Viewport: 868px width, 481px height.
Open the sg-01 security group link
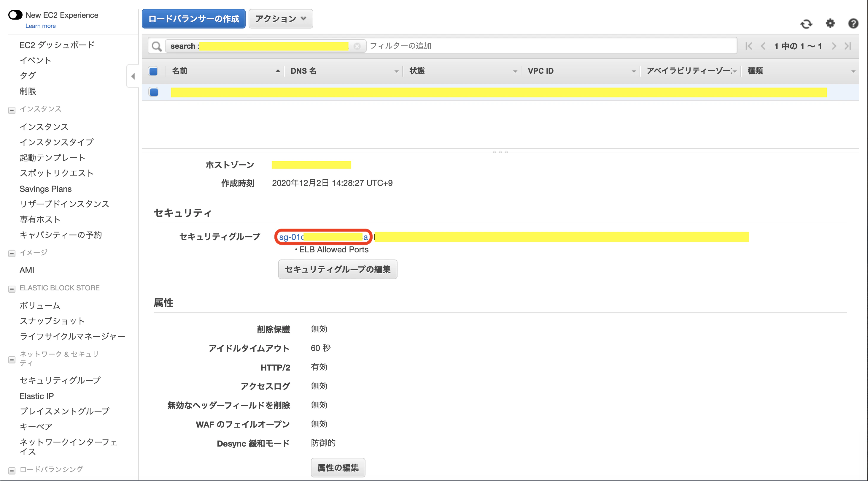[323, 237]
